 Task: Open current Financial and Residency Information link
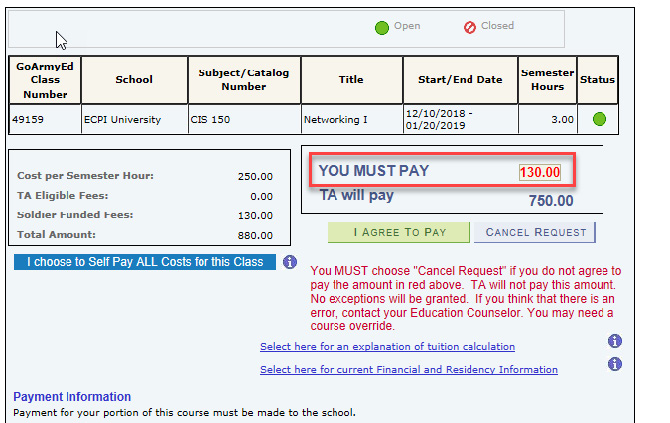tap(408, 370)
